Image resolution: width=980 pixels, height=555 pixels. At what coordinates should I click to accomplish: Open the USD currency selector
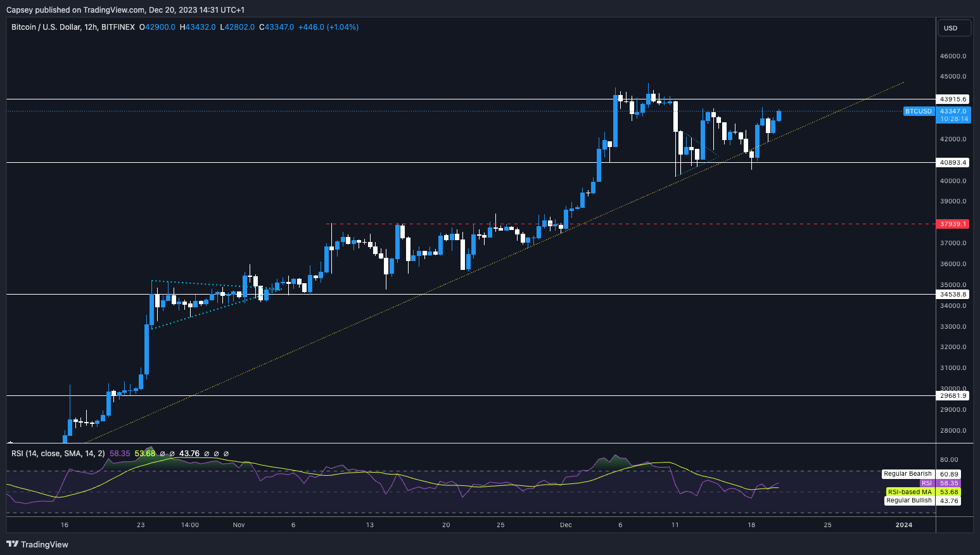click(951, 28)
